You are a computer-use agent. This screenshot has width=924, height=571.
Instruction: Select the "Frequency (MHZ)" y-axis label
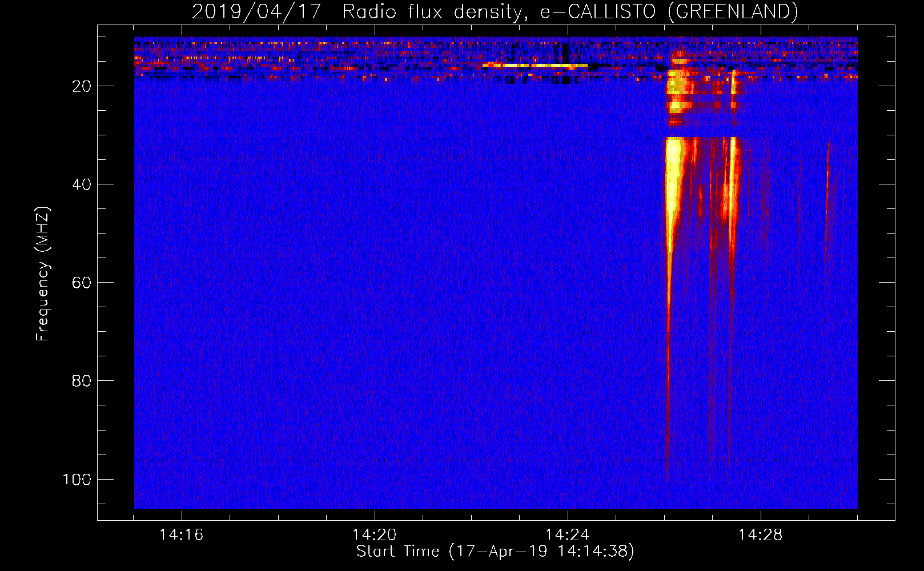43,274
